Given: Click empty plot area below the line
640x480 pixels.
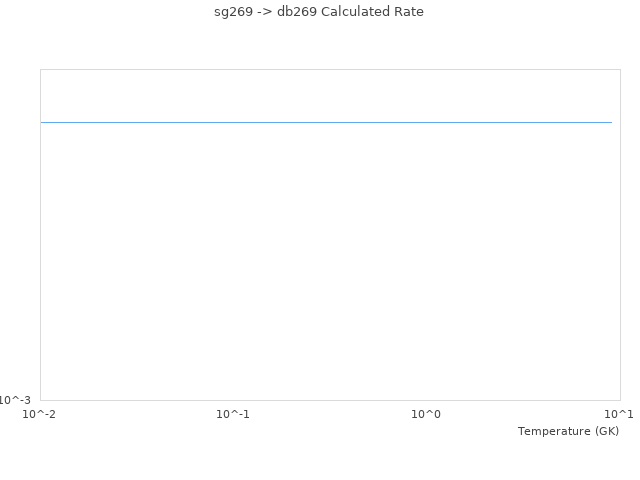Looking at the screenshot, I should click(331, 261).
